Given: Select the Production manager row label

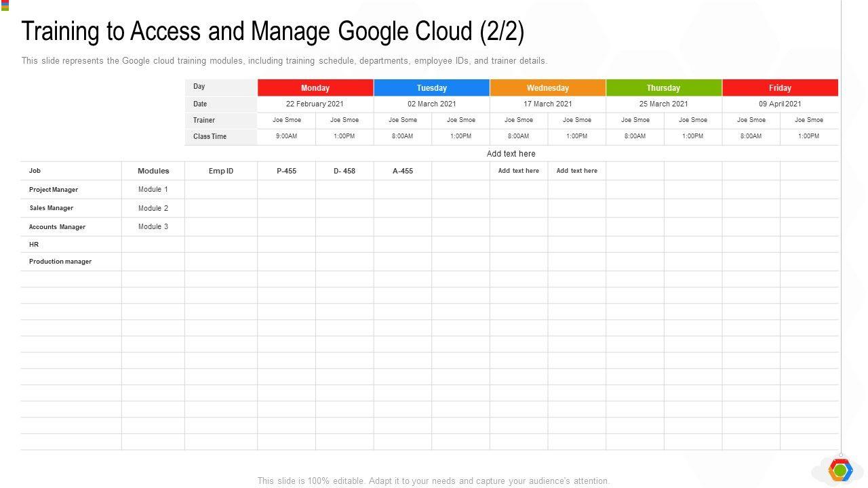Looking at the screenshot, I should pos(60,262).
